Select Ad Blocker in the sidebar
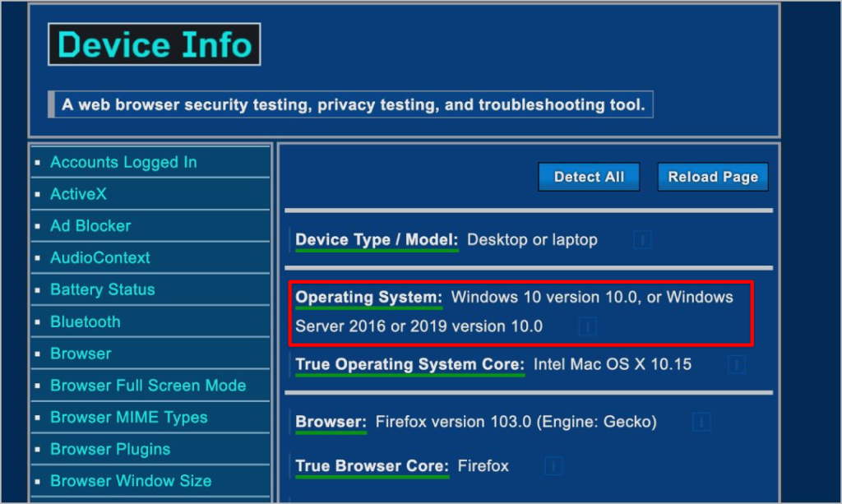The height and width of the screenshot is (504, 842). point(90,225)
